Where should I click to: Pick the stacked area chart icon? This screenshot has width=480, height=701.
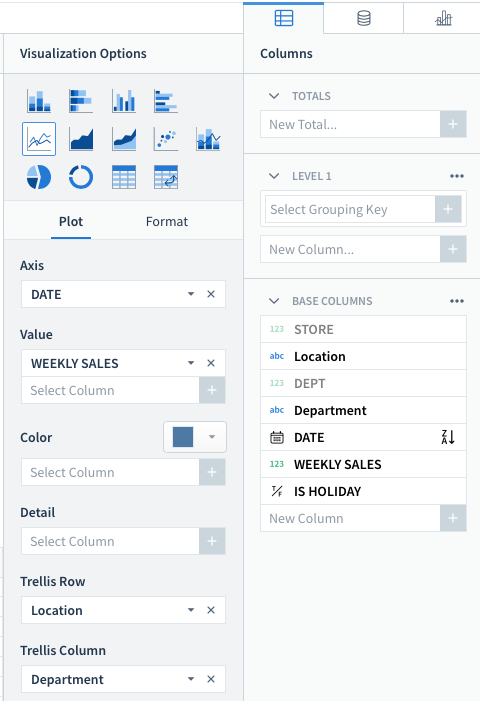[124, 139]
